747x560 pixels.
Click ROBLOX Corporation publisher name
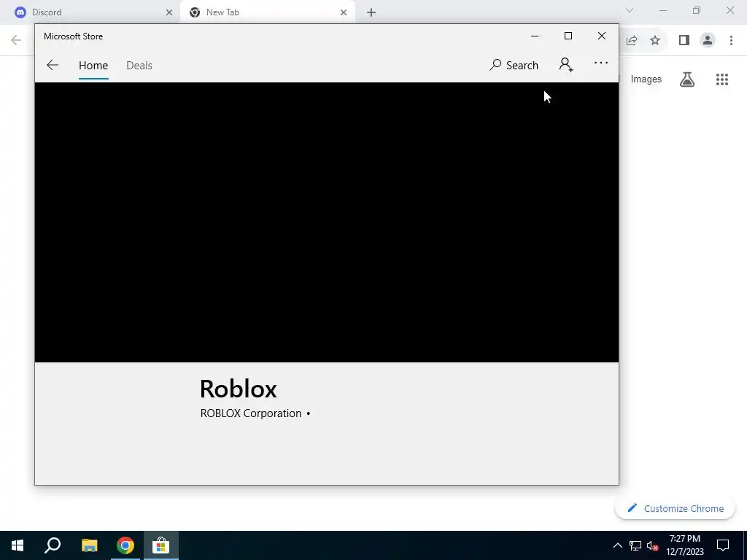click(251, 413)
